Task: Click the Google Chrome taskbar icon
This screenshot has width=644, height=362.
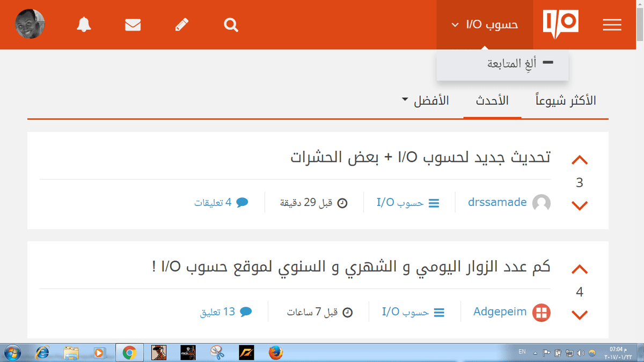Action: click(x=129, y=352)
